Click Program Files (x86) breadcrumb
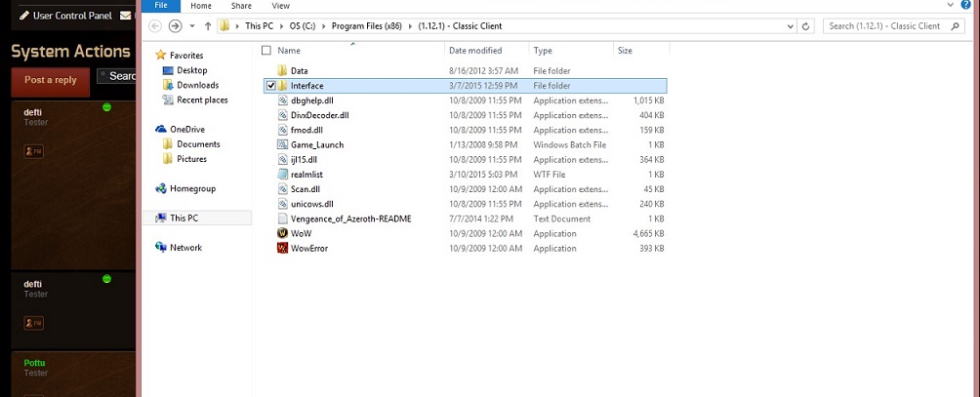Viewport: 980px width, 397px height. click(x=366, y=26)
